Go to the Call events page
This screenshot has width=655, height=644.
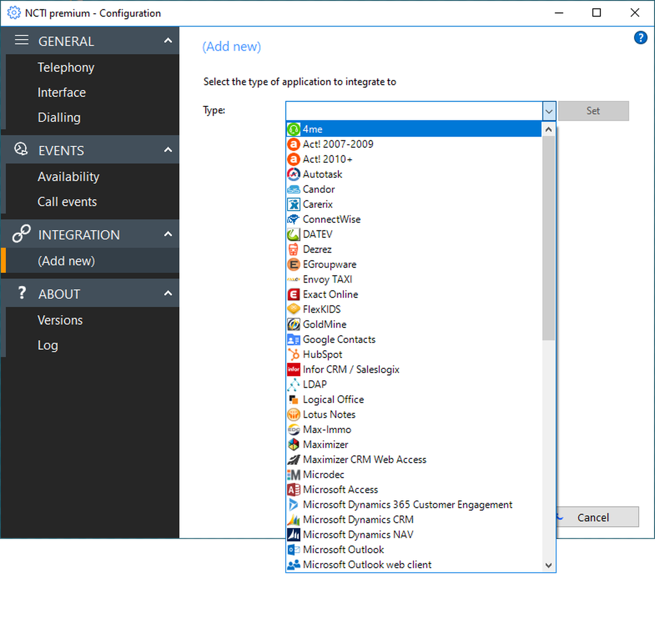[x=67, y=202]
